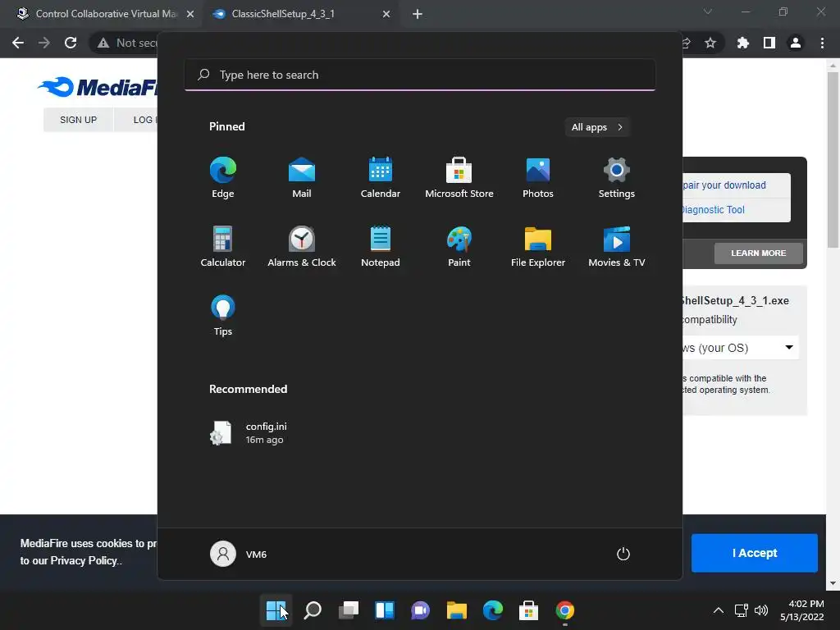Click the page vertical scrollbar
Image resolution: width=840 pixels, height=630 pixels.
coord(833,161)
